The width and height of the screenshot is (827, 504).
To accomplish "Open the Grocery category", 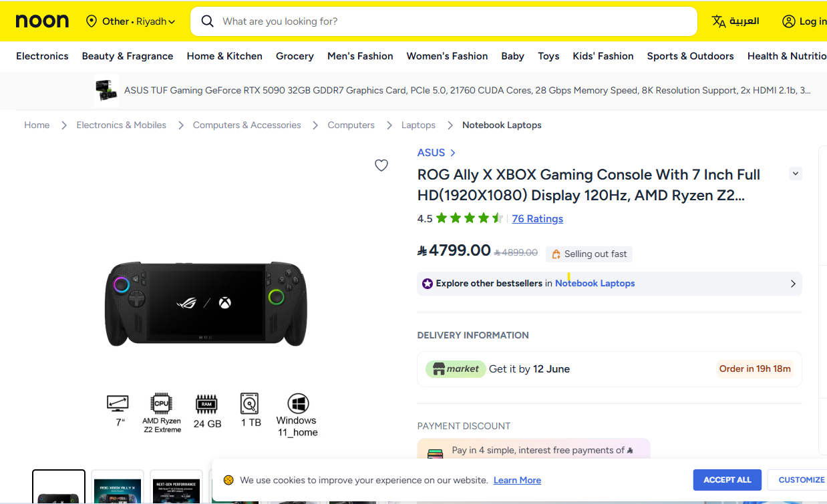I will 295,56.
